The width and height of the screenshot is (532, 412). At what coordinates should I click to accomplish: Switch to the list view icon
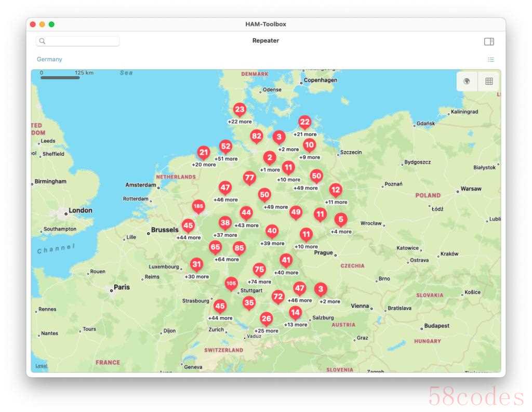coord(490,60)
